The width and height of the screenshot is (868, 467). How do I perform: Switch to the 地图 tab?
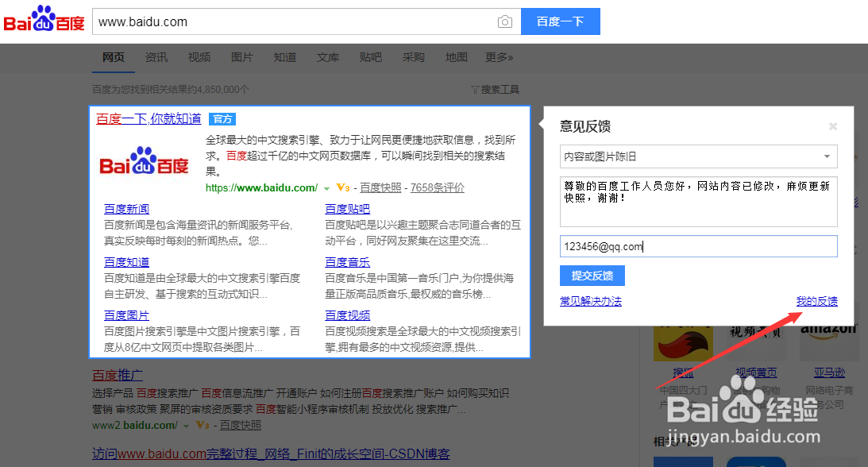click(456, 57)
